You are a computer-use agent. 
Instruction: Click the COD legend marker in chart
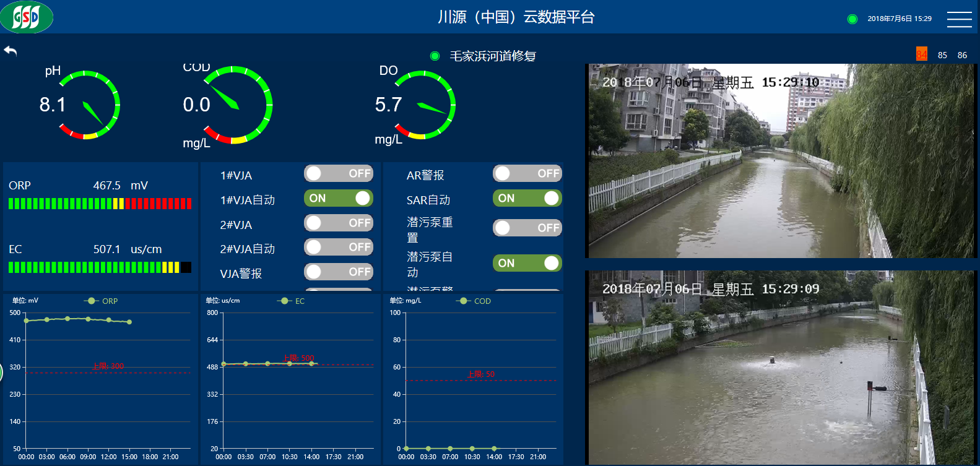coord(463,301)
